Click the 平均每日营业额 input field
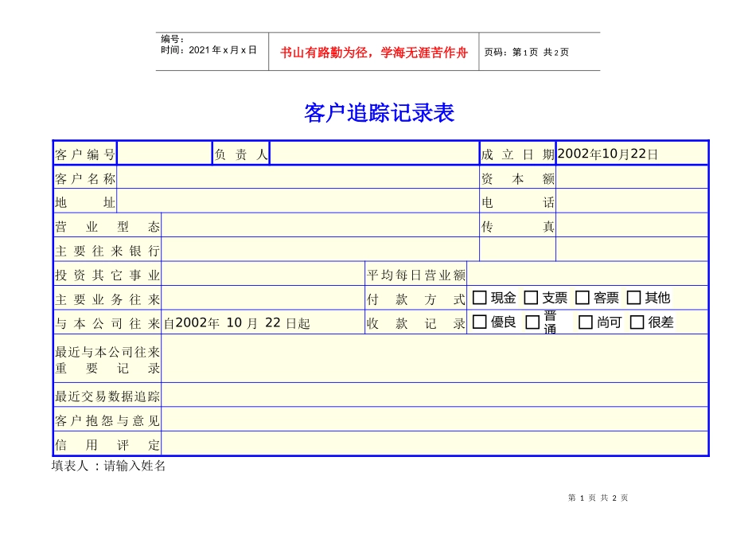756x535 pixels. point(587,274)
